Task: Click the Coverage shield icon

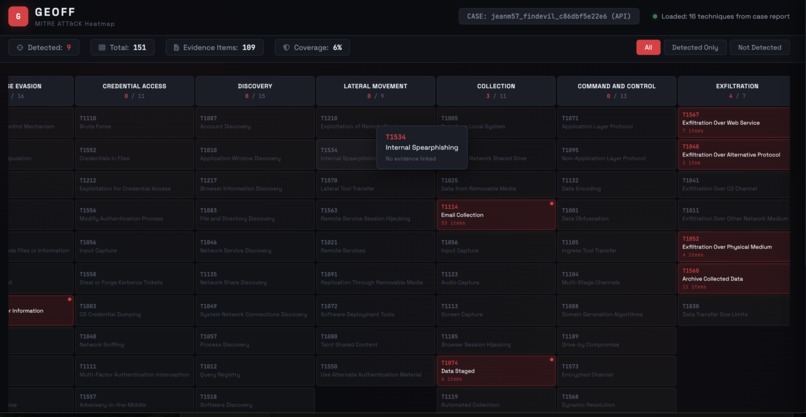Action: coord(286,47)
